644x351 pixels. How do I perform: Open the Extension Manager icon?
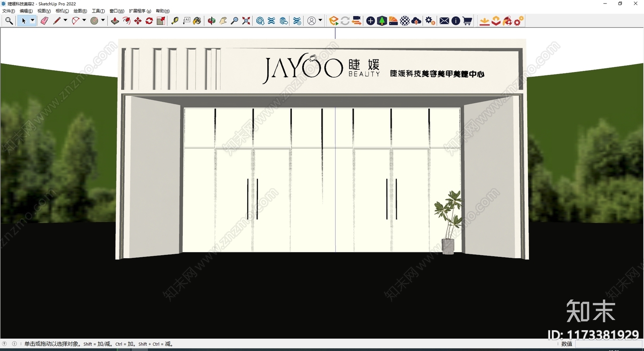point(297,21)
